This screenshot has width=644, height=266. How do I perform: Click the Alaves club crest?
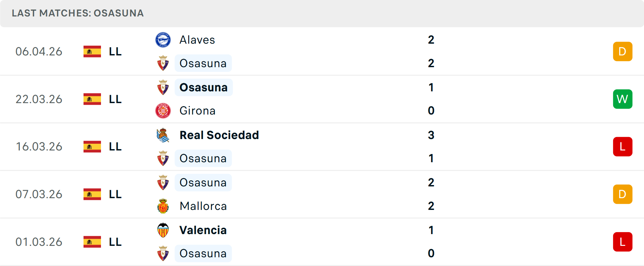pyautogui.click(x=163, y=39)
